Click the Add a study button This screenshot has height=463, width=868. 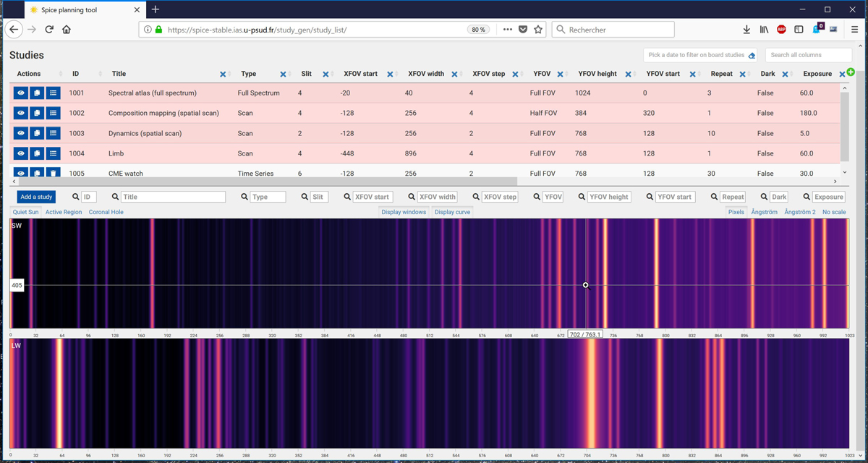pos(36,197)
